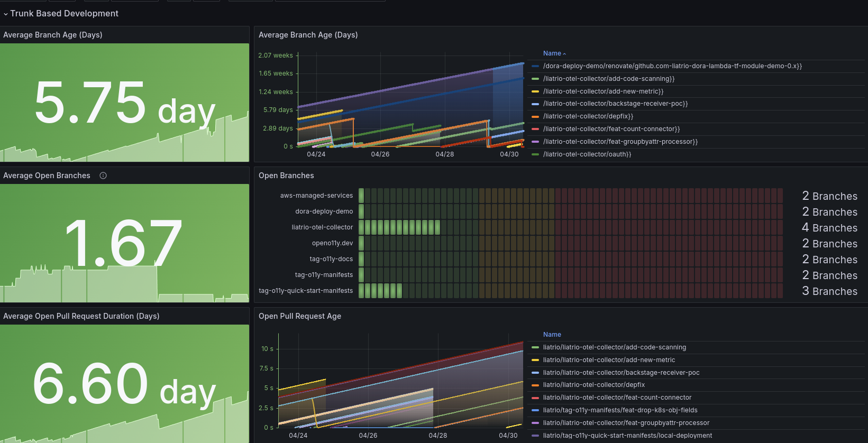
Task: Select legend entry liatrio/liatrio-otel-collector/depfix
Action: point(594,385)
